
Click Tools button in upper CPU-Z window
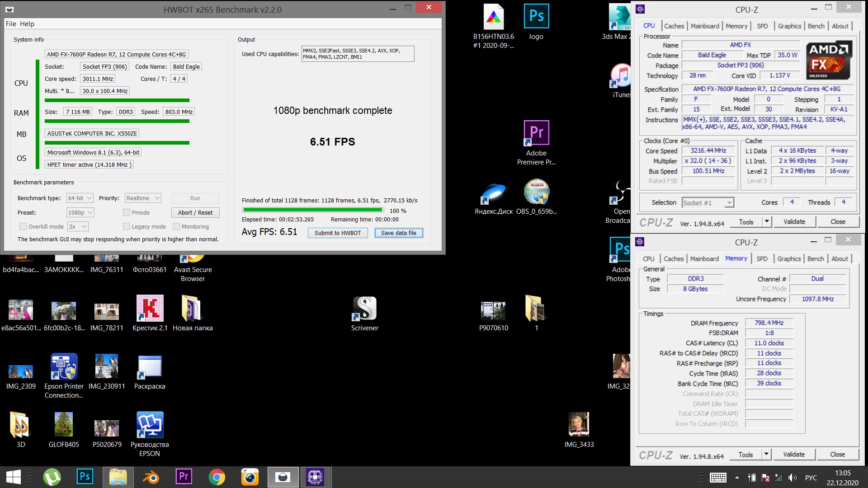tap(746, 222)
